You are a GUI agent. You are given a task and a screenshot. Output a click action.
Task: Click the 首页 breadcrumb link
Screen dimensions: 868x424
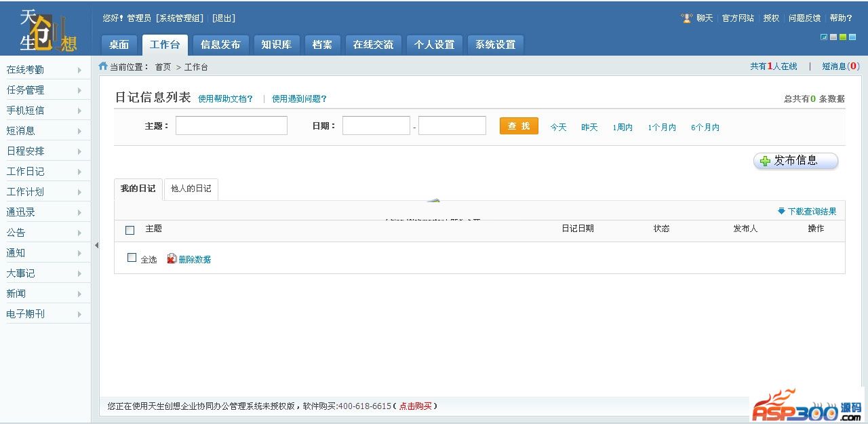(x=163, y=67)
